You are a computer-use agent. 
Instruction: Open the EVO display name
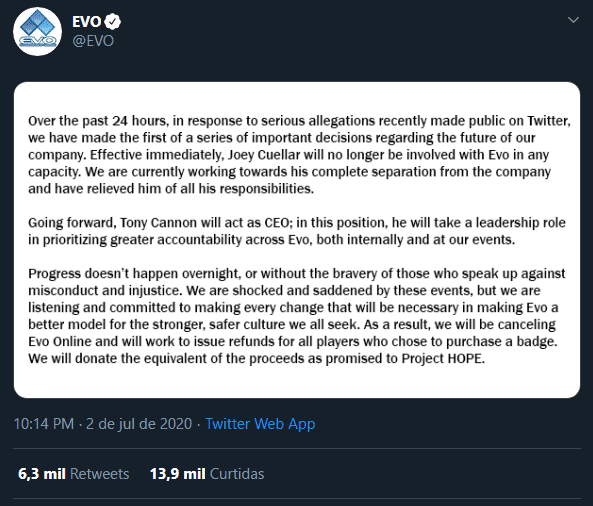[87, 22]
